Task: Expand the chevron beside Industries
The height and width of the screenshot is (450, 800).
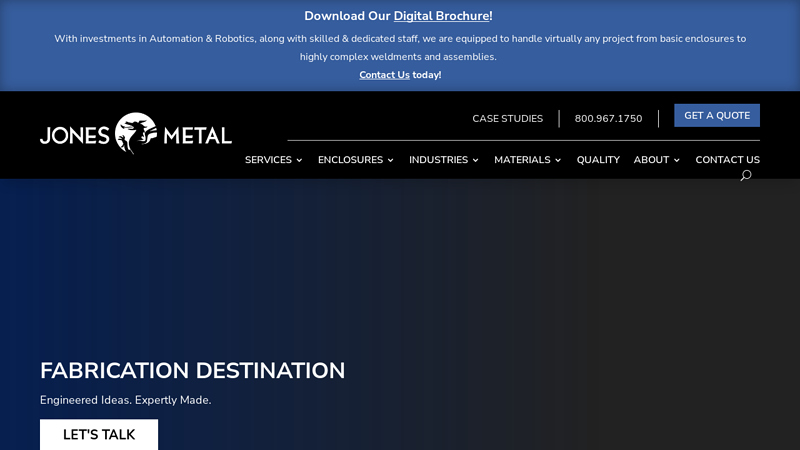Action: [x=476, y=160]
